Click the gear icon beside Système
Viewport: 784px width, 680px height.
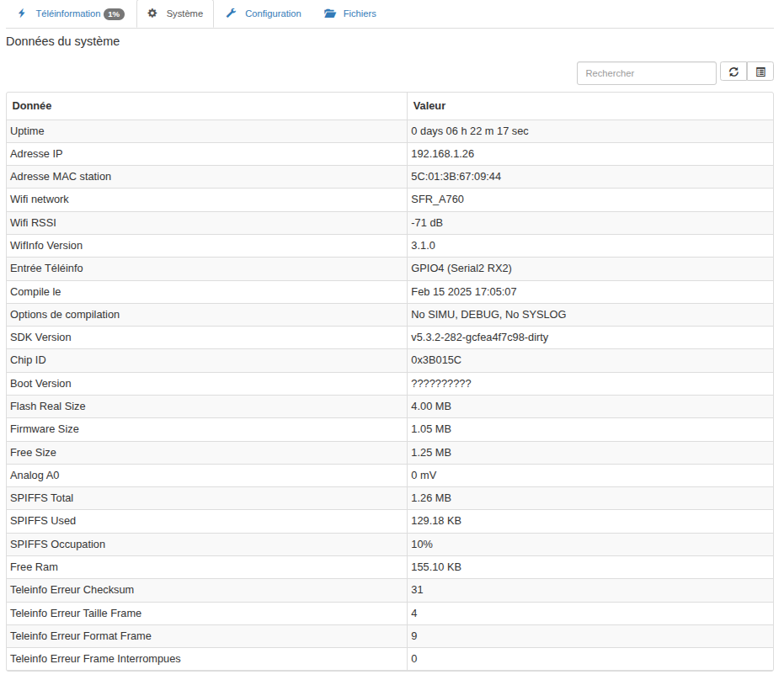point(152,13)
